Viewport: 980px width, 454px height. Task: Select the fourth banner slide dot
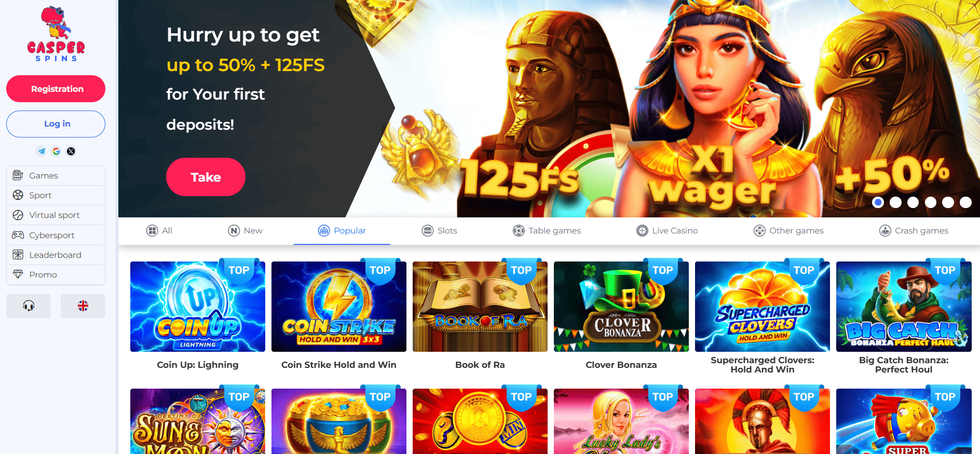931,202
